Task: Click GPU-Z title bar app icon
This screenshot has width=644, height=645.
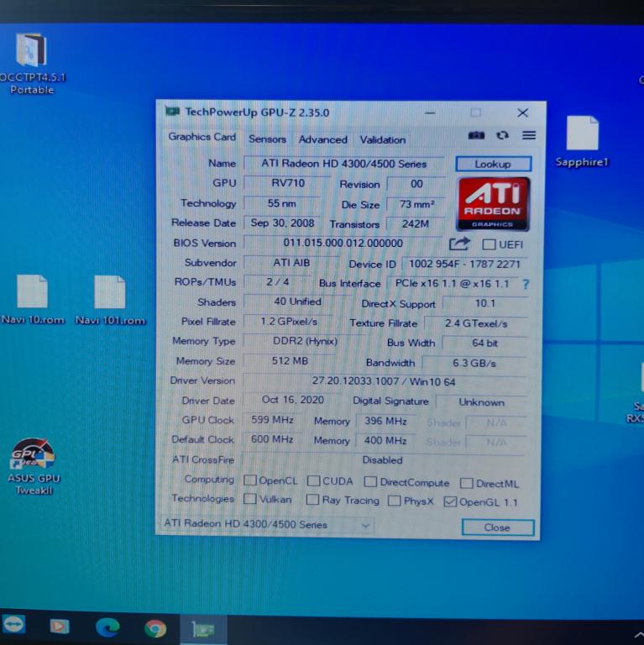Action: point(172,112)
